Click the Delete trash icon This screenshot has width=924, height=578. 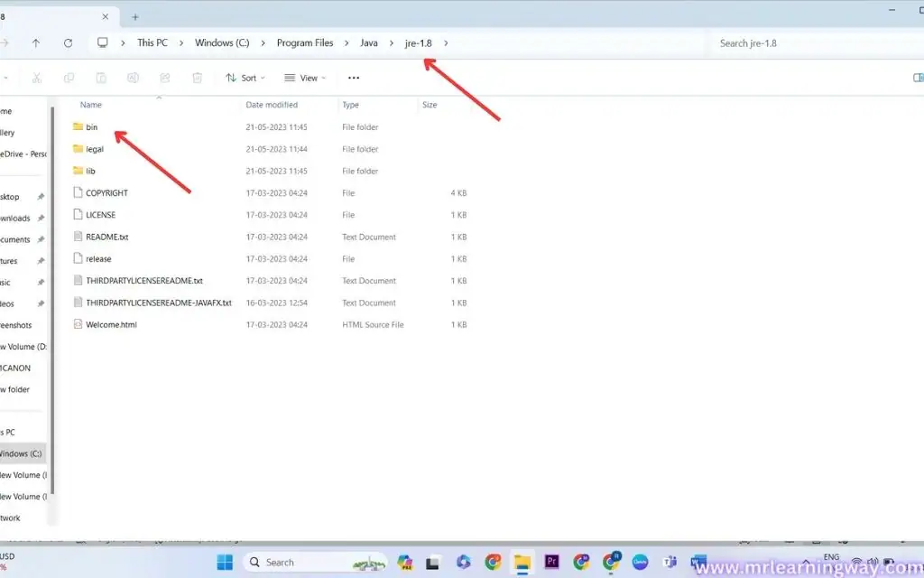(198, 78)
